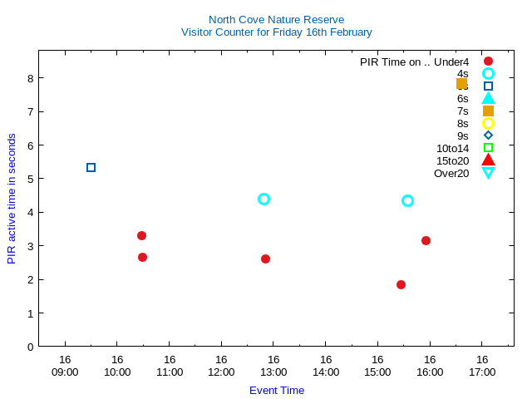
Task: Select the cyan circle data point near 13:00
Action: click(264, 199)
